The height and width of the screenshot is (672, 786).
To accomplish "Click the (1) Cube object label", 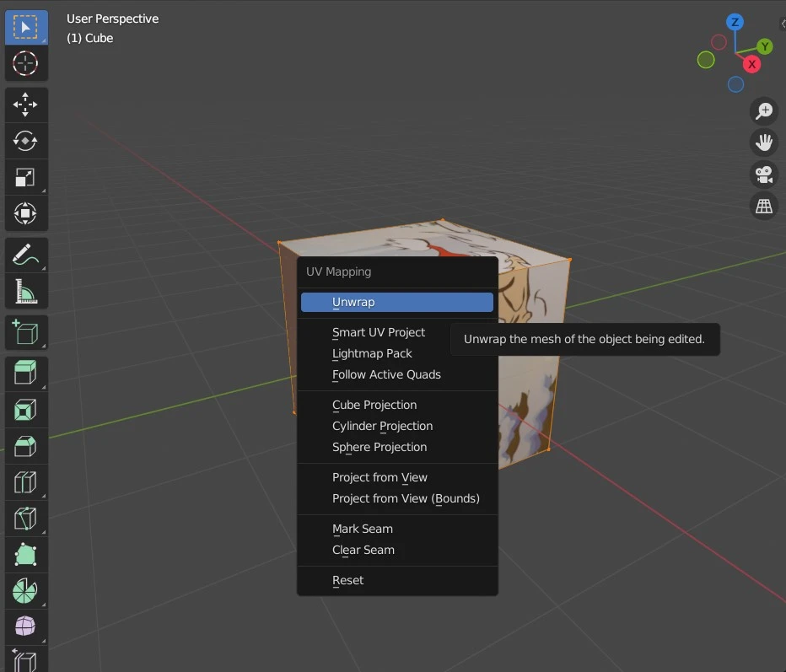I will (x=89, y=38).
